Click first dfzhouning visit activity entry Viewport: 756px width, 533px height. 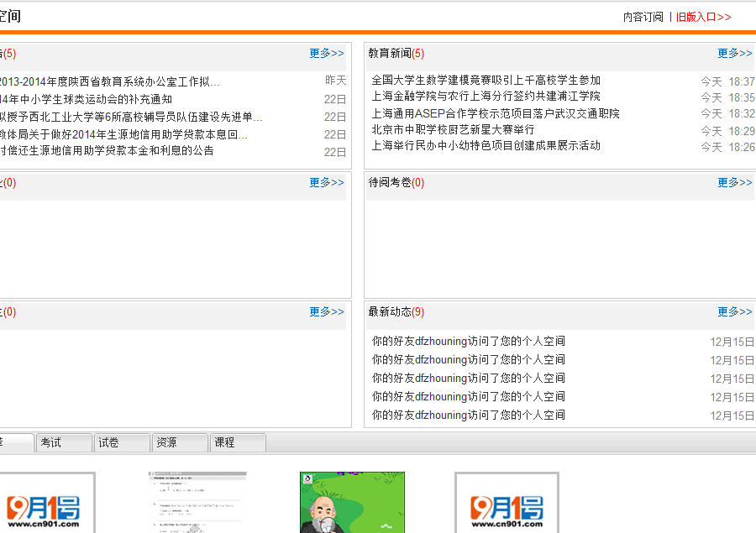[x=468, y=341]
